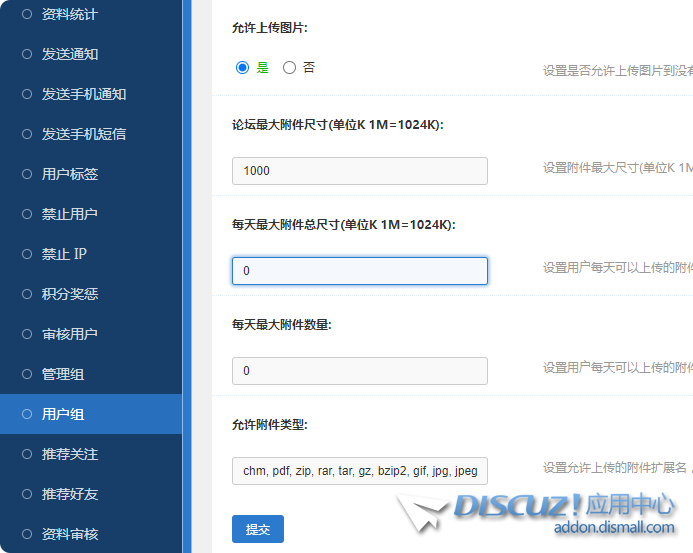Click the bullet icon next to 积分奖惩
This screenshot has height=553, width=693.
[27, 294]
